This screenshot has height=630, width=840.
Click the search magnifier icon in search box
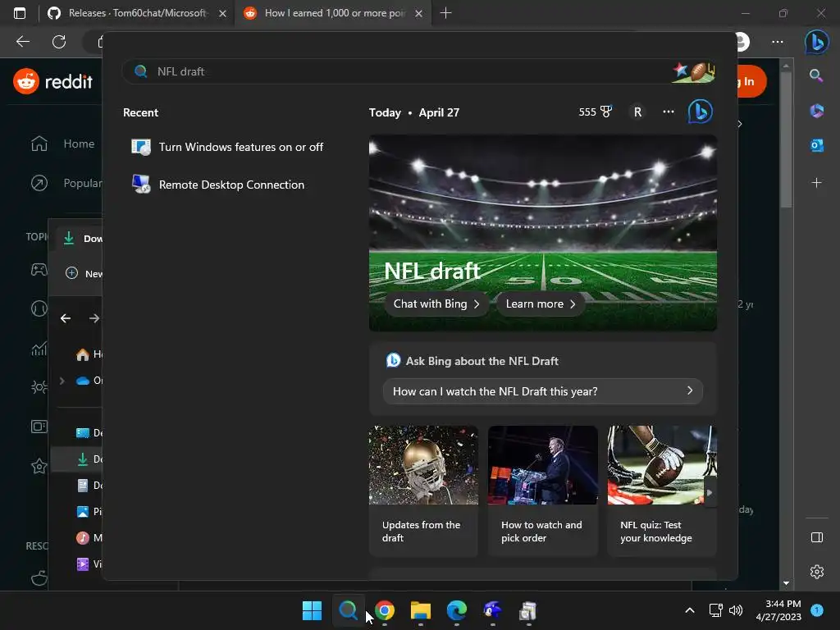(x=140, y=71)
